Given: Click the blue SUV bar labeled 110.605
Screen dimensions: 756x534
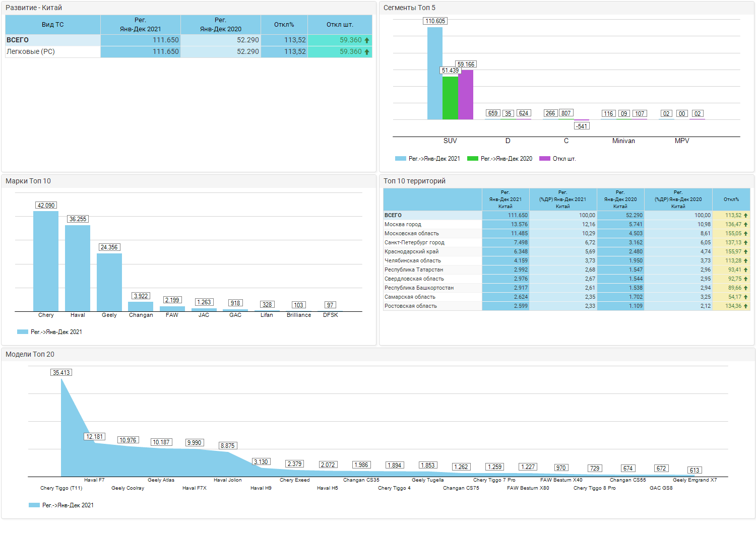Looking at the screenshot, I should tap(435, 73).
